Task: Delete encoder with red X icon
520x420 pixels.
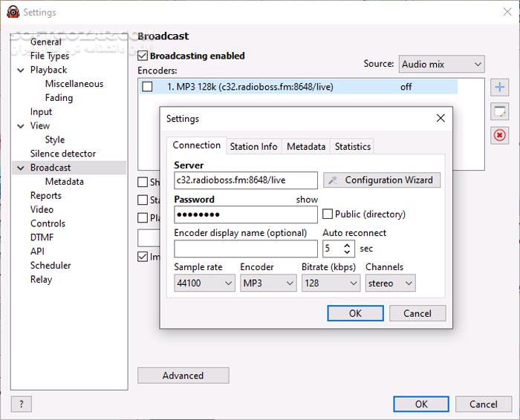Action: point(499,136)
